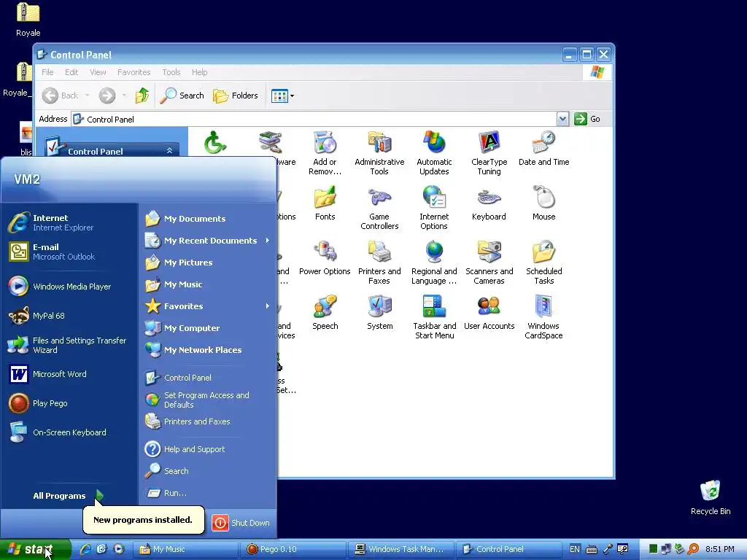This screenshot has width=747, height=560.
Task: Open Power Options icon
Action: (x=325, y=257)
